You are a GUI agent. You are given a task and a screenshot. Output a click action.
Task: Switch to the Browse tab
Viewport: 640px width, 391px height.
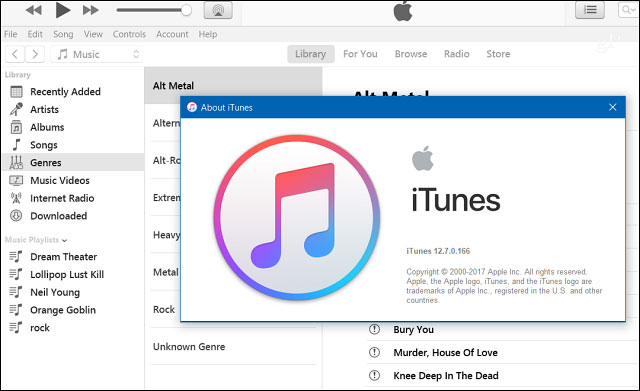coord(411,54)
